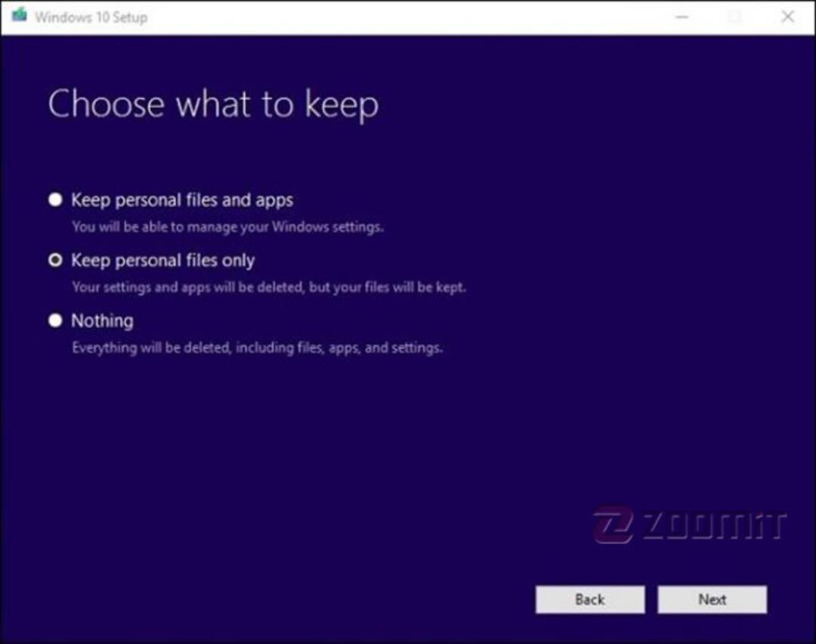Screen dimensions: 816x644
Task: Go to the next step with Next
Action: tap(712, 599)
